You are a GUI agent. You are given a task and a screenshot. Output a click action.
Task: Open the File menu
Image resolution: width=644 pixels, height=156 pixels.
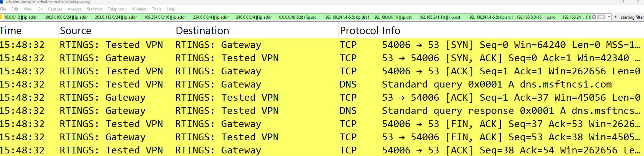[x=3, y=9]
